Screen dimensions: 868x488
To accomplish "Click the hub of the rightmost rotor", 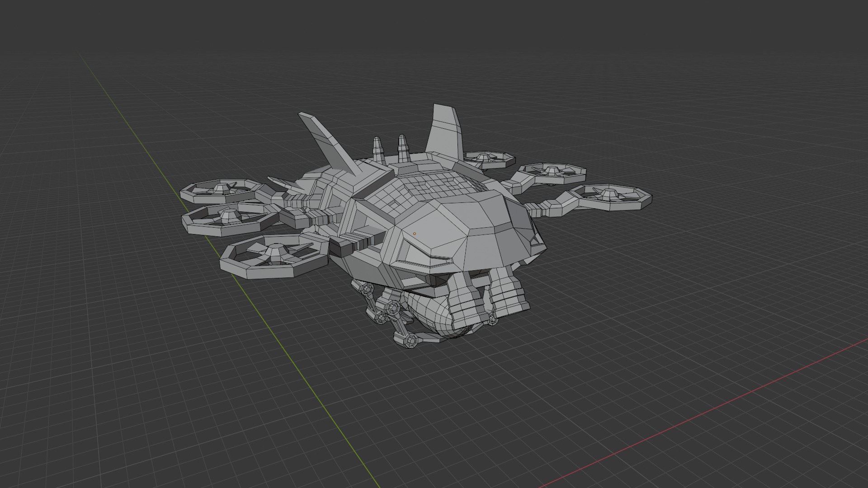I will [610, 194].
